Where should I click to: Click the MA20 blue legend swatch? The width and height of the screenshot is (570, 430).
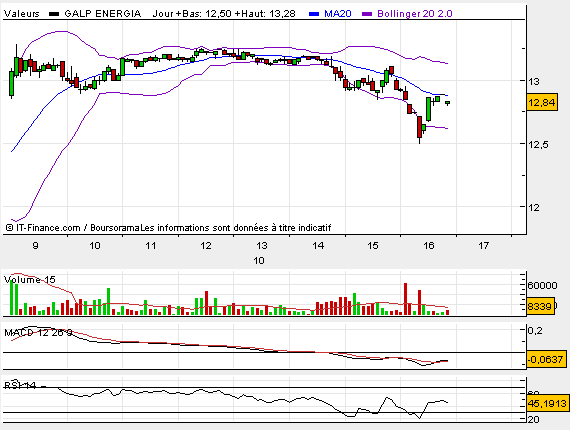pos(314,14)
